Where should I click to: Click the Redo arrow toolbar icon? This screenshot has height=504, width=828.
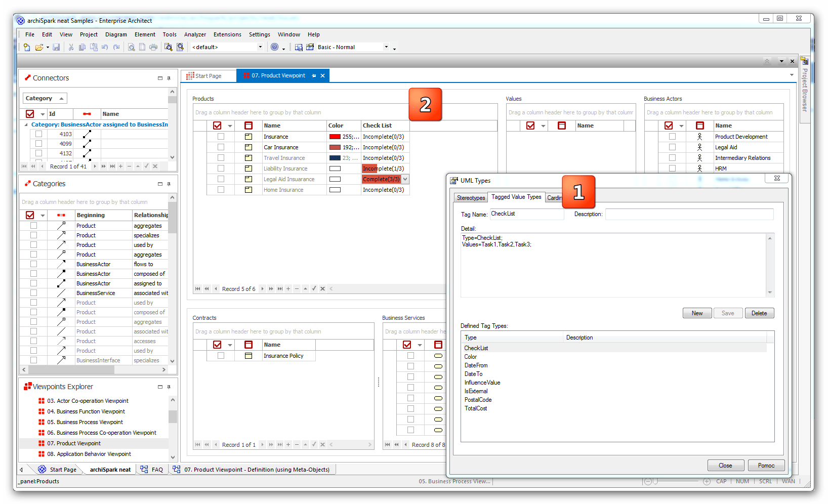[x=116, y=47]
